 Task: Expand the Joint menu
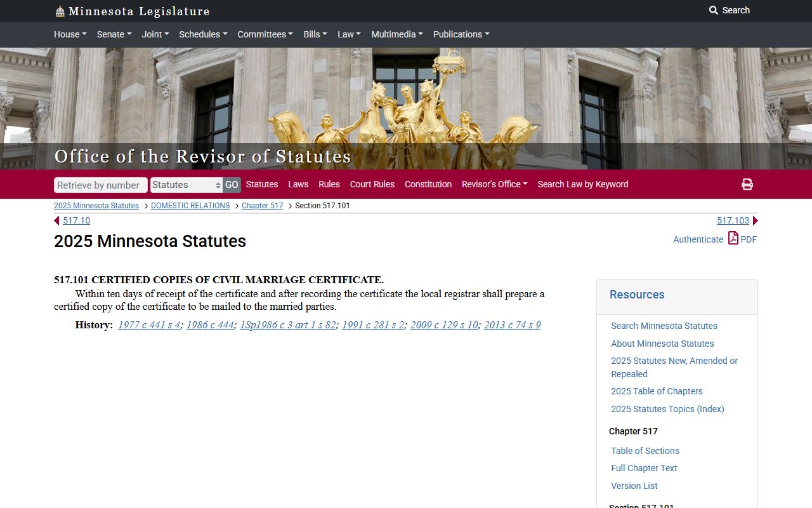click(x=155, y=34)
